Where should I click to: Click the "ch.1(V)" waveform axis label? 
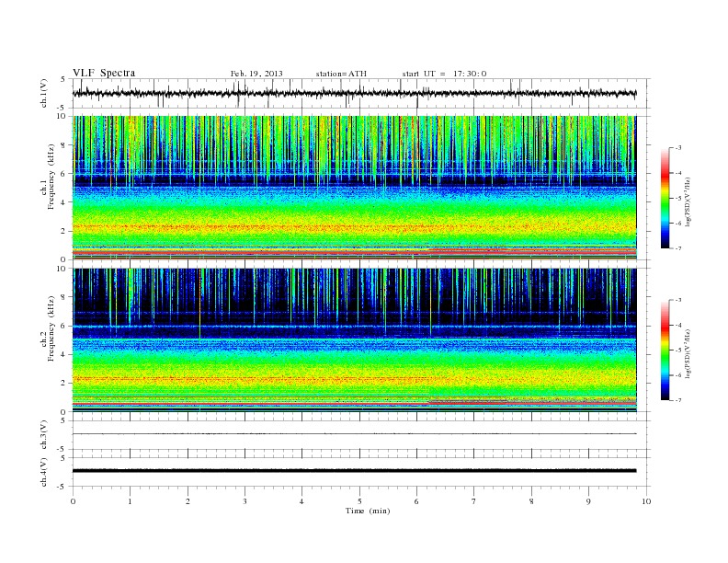pyautogui.click(x=44, y=93)
